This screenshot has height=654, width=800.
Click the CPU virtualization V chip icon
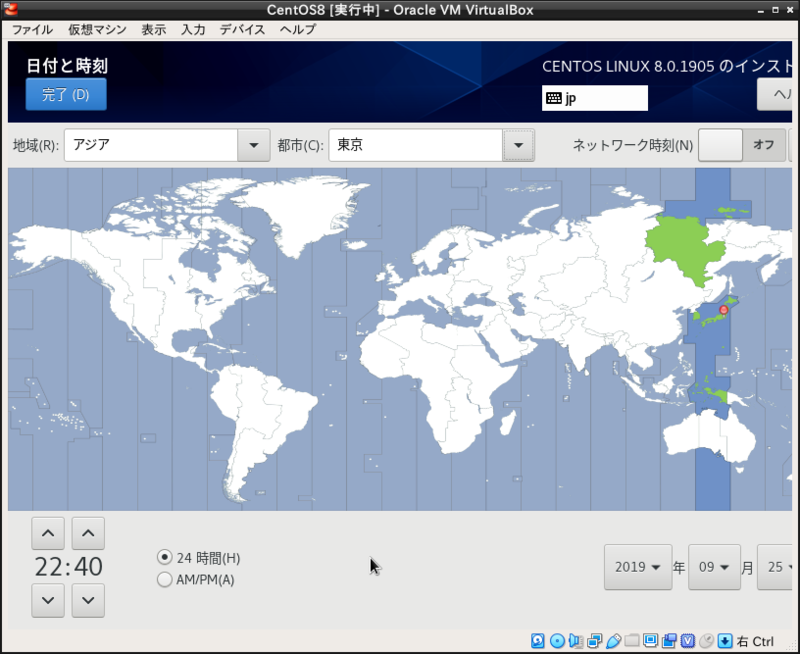click(688, 641)
